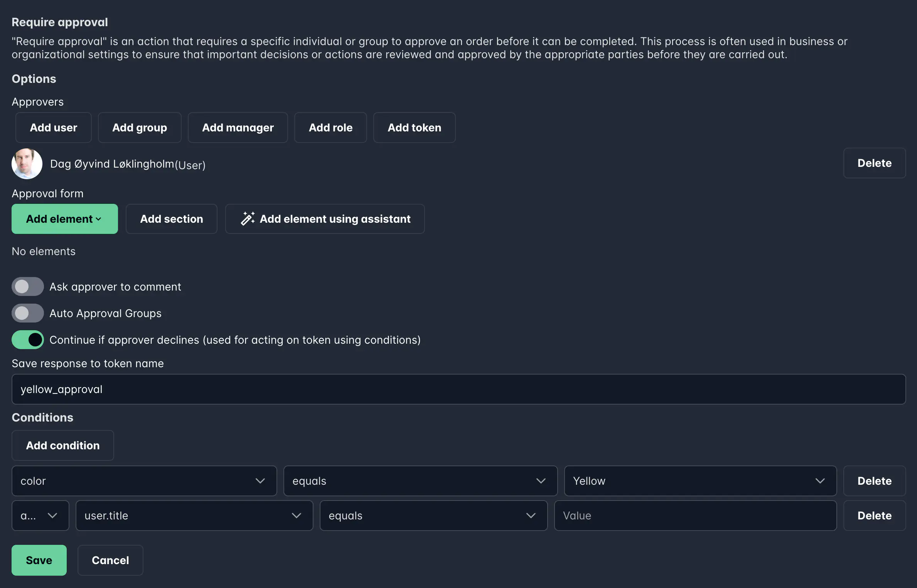Click Add section in Approval form

click(x=171, y=219)
